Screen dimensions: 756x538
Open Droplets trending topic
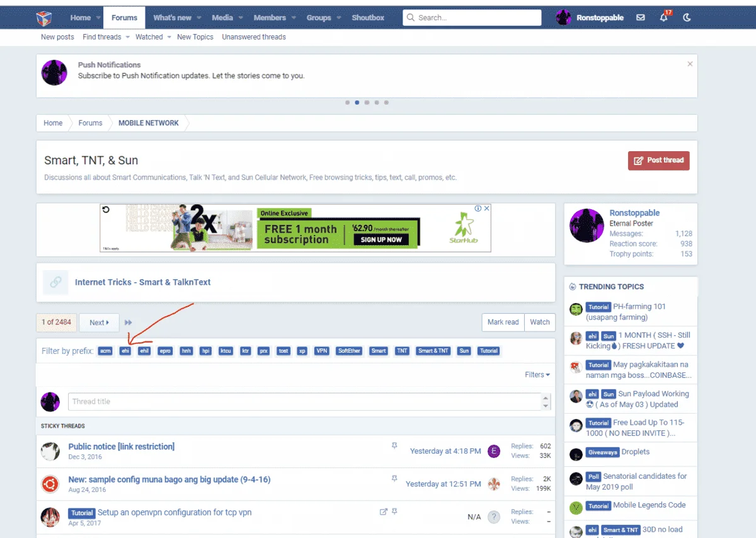click(x=635, y=452)
